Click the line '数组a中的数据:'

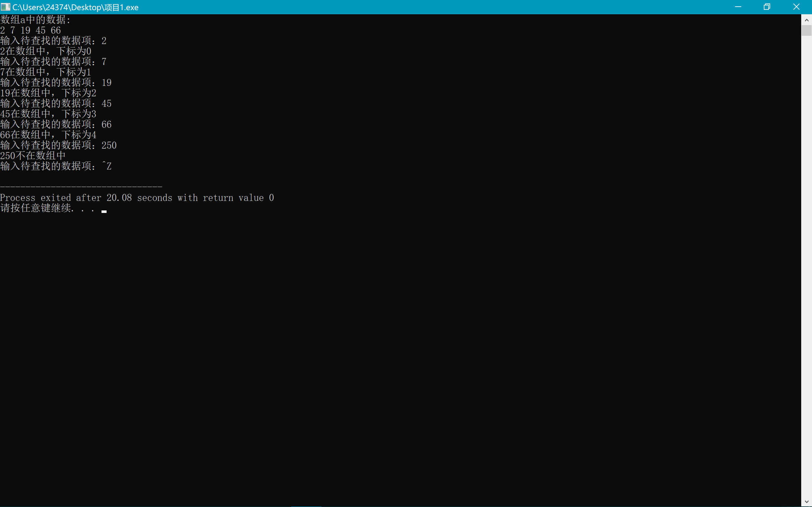click(35, 20)
